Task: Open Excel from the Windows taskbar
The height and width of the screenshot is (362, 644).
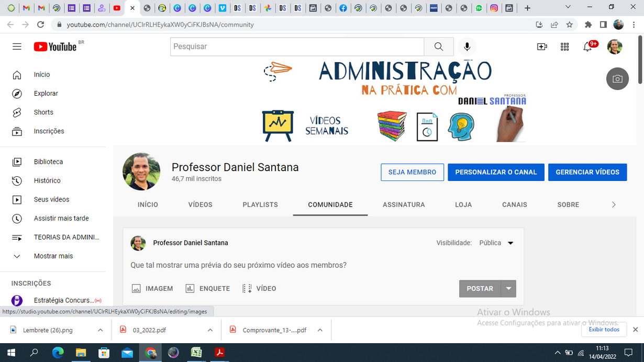Action: click(x=196, y=353)
